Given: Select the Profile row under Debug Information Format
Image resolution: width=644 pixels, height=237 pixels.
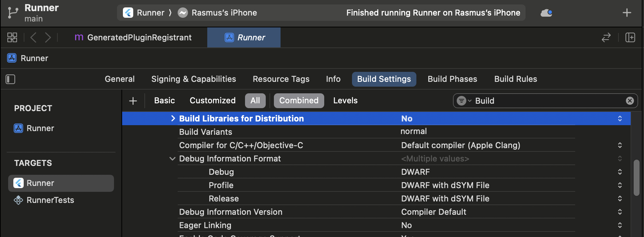Looking at the screenshot, I should pos(376,185).
